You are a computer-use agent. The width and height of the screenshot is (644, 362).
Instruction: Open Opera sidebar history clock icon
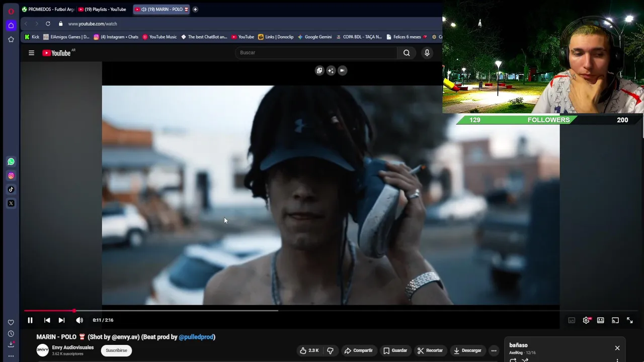tap(11, 334)
